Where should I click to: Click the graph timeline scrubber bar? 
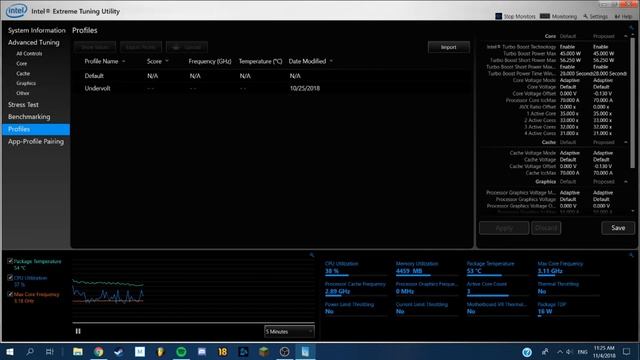click(193, 322)
